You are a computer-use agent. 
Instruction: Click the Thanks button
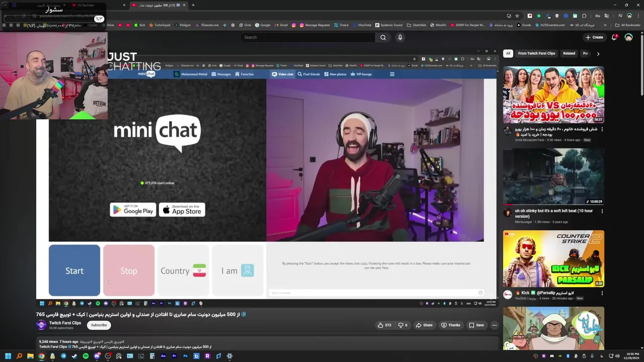click(451, 325)
